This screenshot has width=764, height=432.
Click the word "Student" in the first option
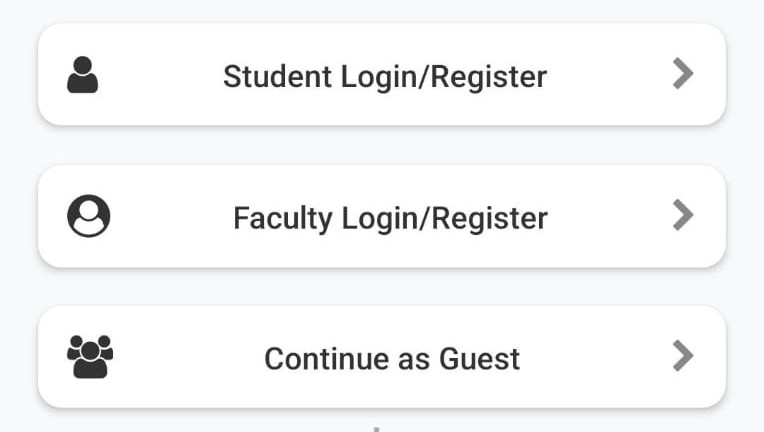[277, 76]
